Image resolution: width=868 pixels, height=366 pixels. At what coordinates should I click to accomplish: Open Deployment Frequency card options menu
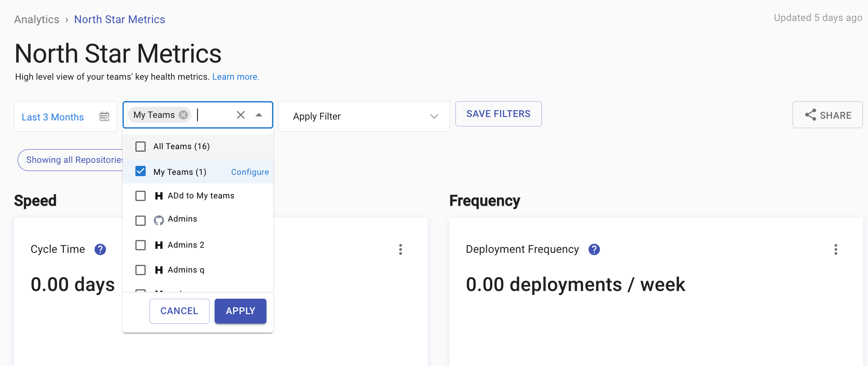835,249
